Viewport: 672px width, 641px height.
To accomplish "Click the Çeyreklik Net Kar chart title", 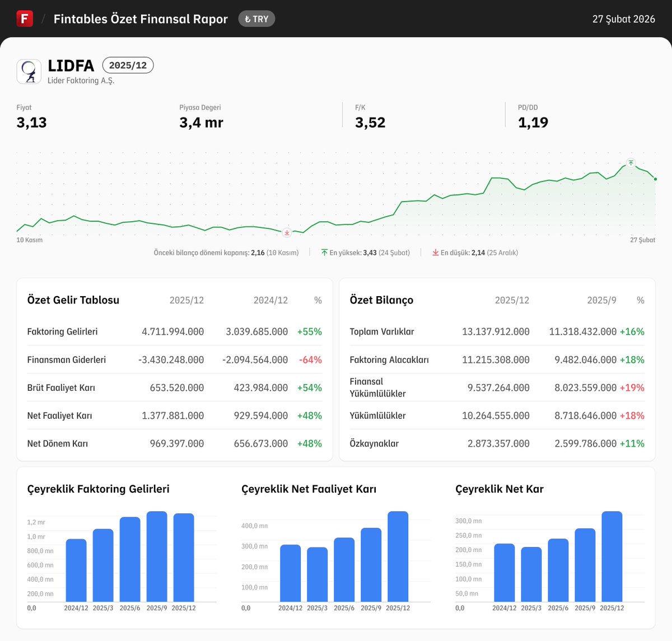I will tap(500, 489).
